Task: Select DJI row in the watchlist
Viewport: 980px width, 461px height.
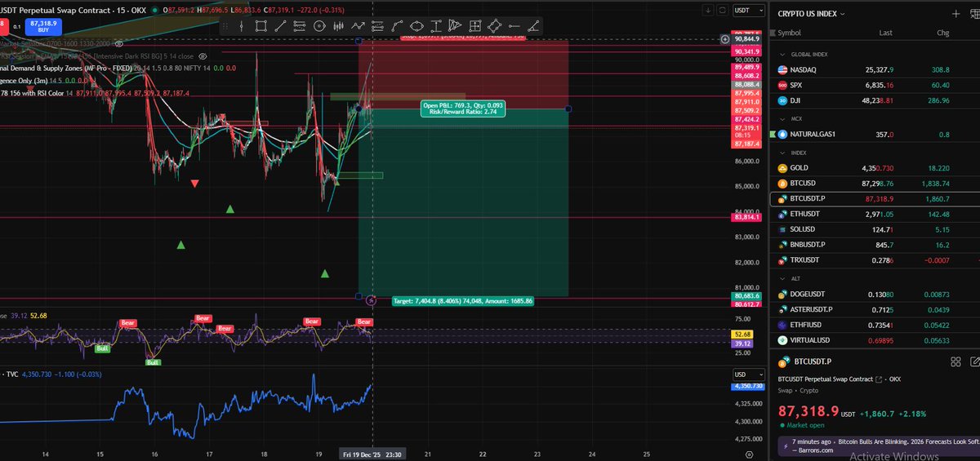Action: [x=875, y=100]
